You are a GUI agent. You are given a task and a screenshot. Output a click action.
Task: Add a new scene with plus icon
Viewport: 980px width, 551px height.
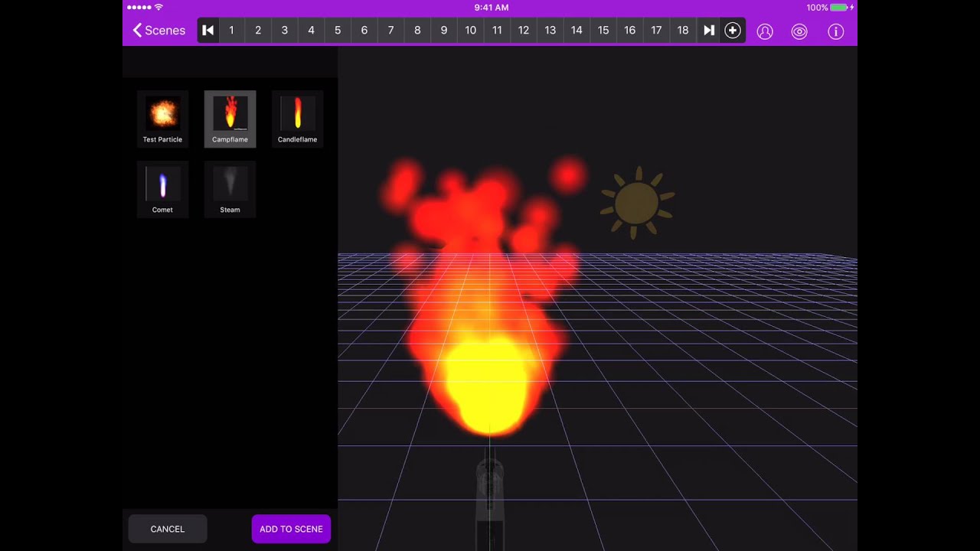click(733, 31)
